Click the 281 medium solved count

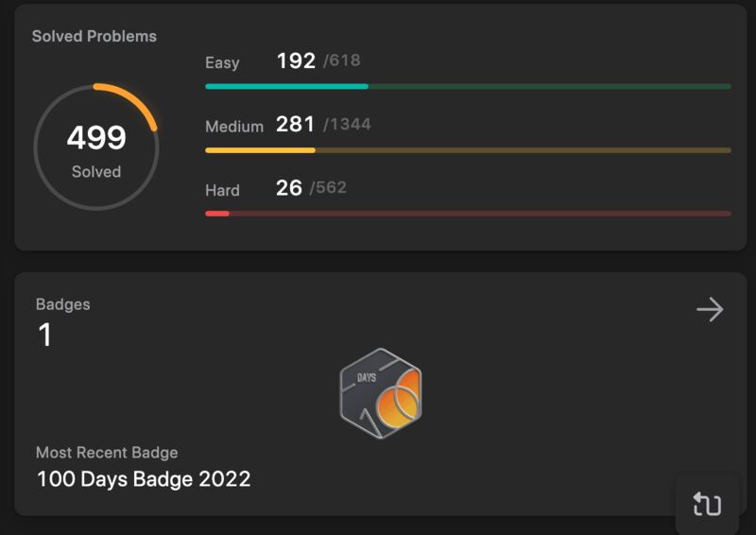pyautogui.click(x=295, y=125)
